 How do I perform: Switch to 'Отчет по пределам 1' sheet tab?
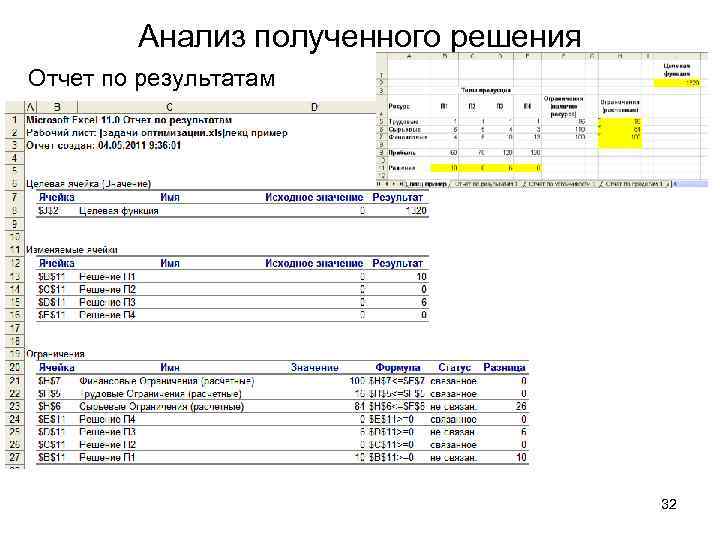coord(634,184)
